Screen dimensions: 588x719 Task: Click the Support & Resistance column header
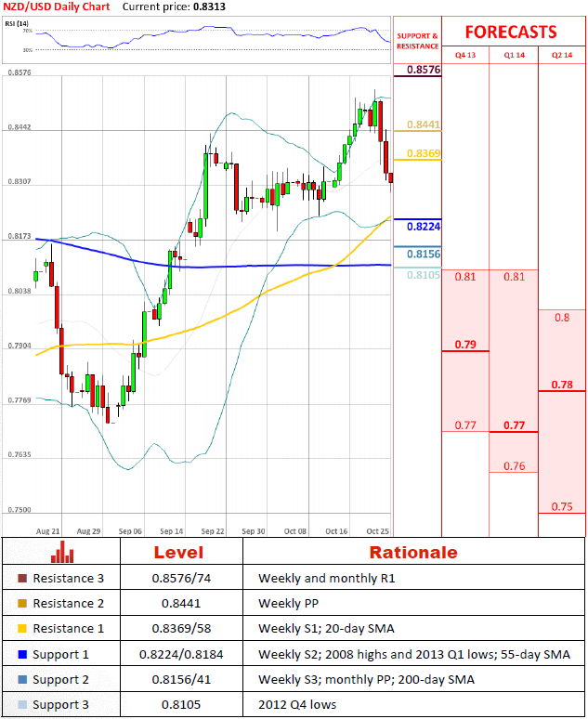tap(416, 41)
